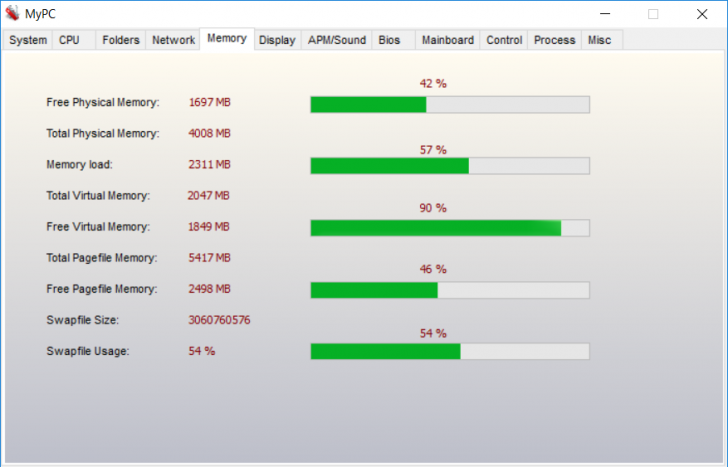The image size is (728, 467).
Task: Click the "Free Physical Memory:" label
Action: (x=103, y=103)
